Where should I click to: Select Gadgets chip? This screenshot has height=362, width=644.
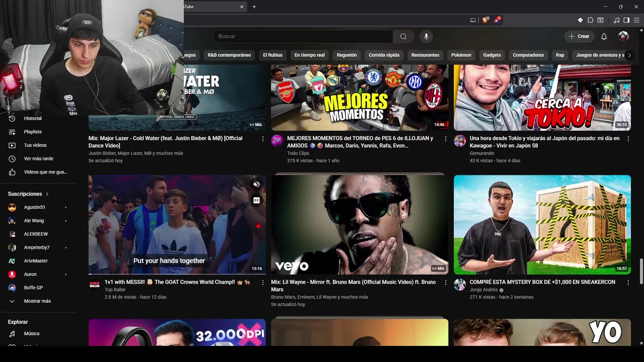coord(492,55)
